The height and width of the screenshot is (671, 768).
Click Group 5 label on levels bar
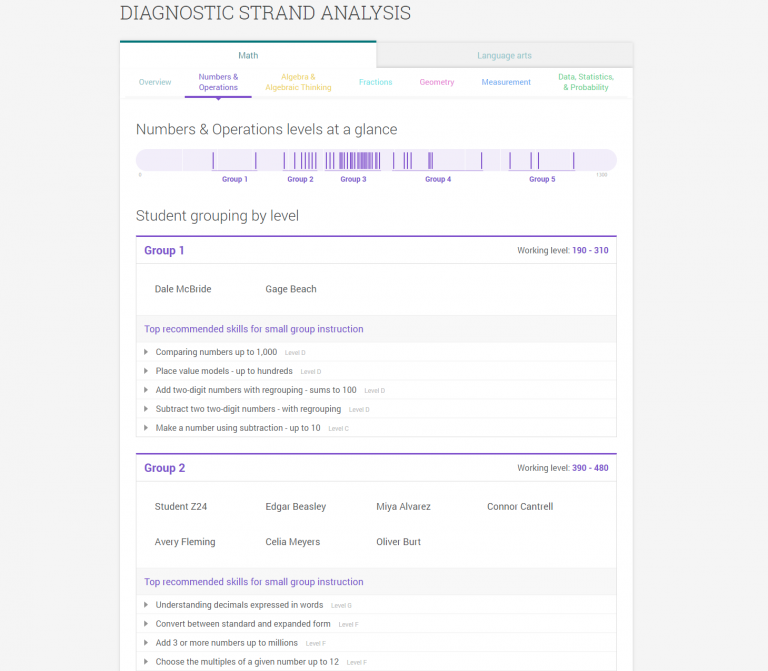click(541, 179)
